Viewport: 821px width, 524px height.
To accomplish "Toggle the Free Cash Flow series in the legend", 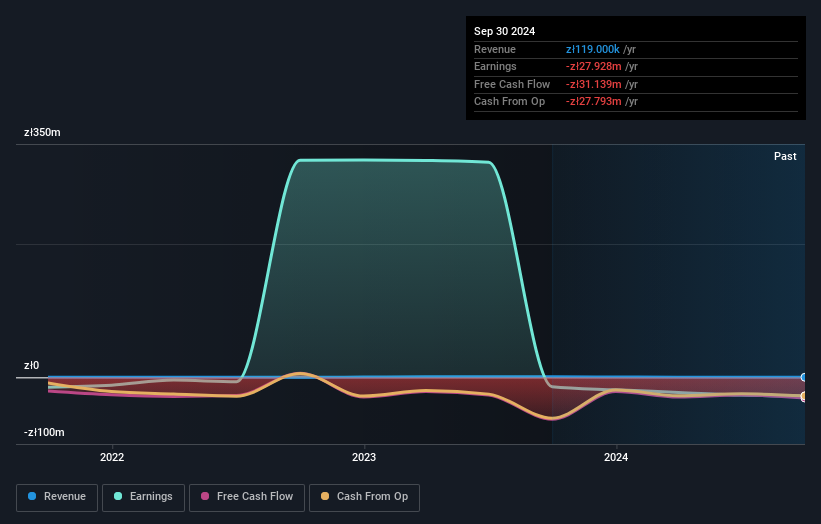I will coord(247,497).
